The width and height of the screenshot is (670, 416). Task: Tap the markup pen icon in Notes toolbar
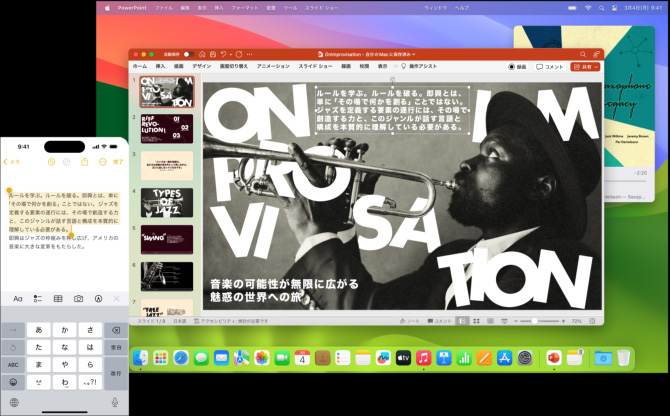pos(98,299)
